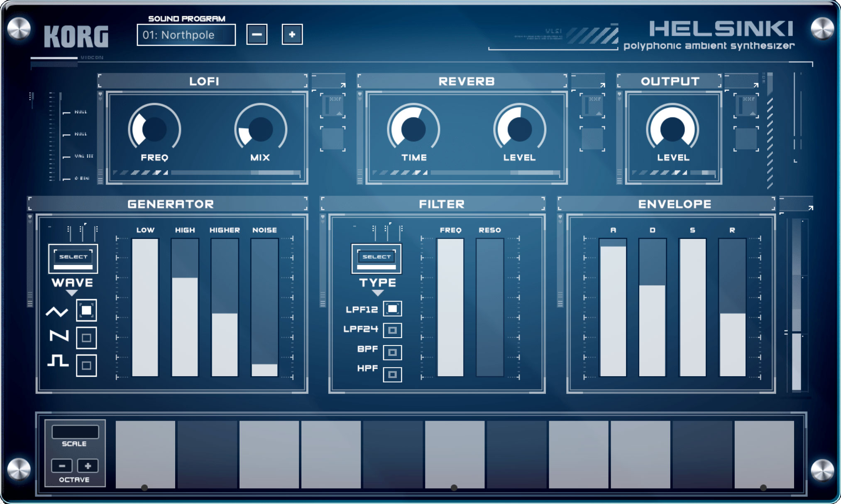The image size is (841, 504).
Task: Enable the LPF24 filter type
Action: (x=392, y=330)
